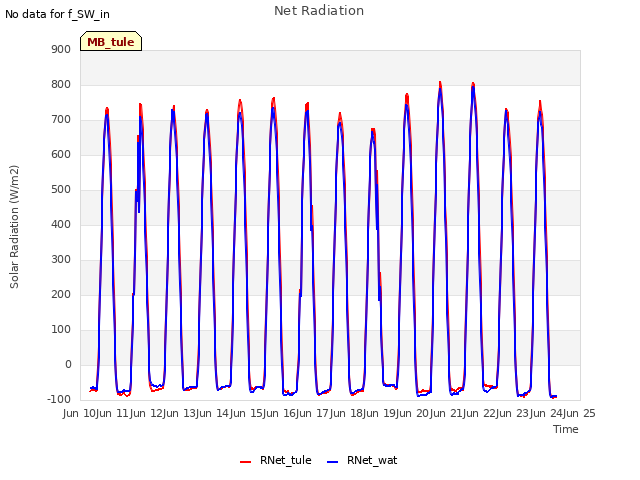The height and width of the screenshot is (480, 640).
Task: Click the 0 y-axis tick label
Action: click(x=68, y=364)
